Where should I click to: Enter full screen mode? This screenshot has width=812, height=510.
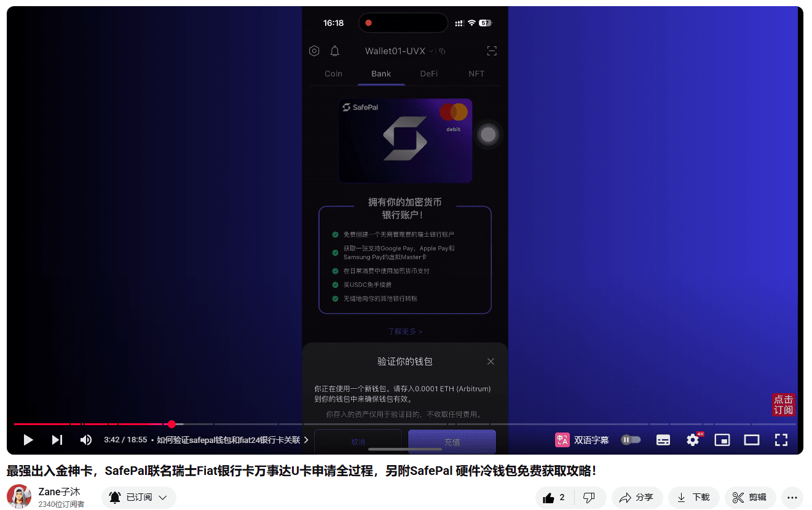click(x=781, y=440)
